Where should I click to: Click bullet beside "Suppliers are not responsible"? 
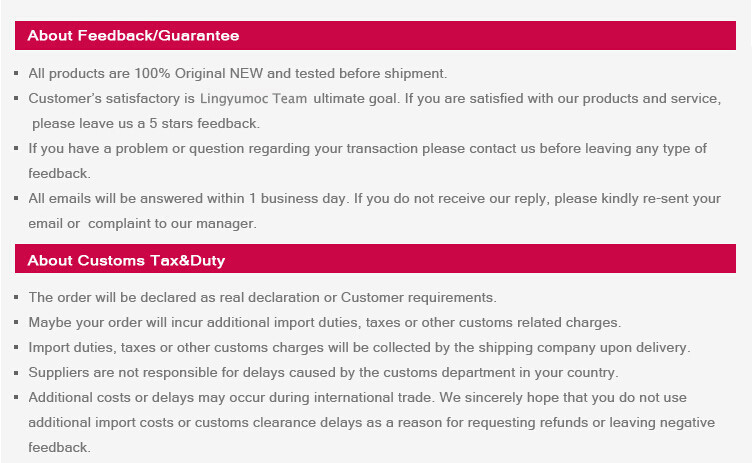(17, 374)
